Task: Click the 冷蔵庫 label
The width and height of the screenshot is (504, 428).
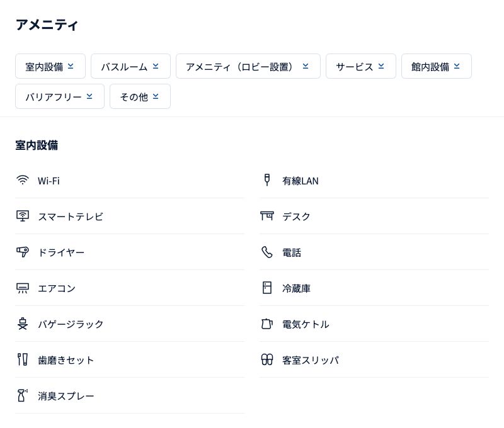Action: [296, 289]
